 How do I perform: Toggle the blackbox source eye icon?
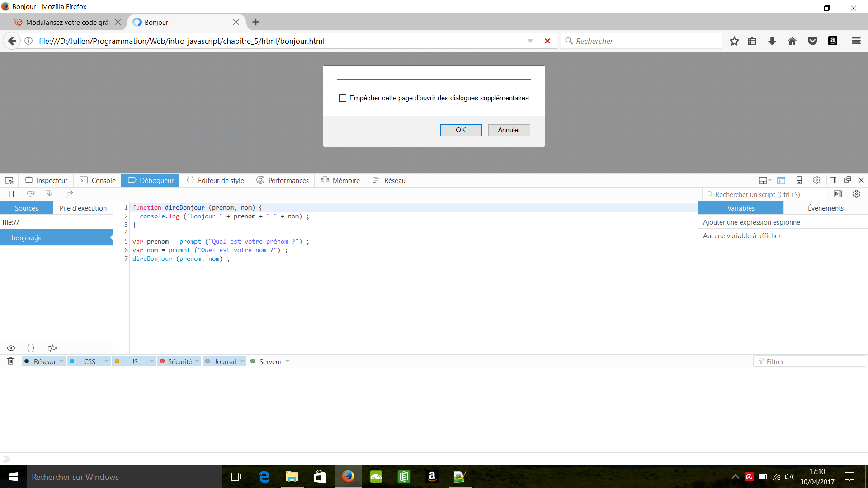(11, 348)
